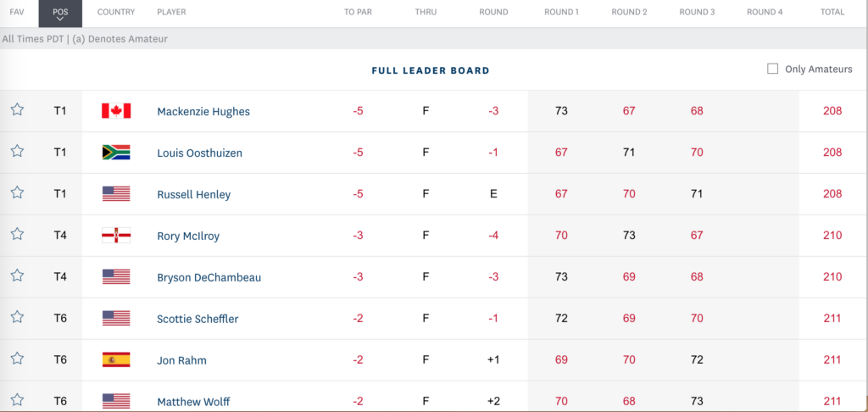Click the Spanish flag beside Jon Rahm
The width and height of the screenshot is (868, 412).
pos(116,360)
